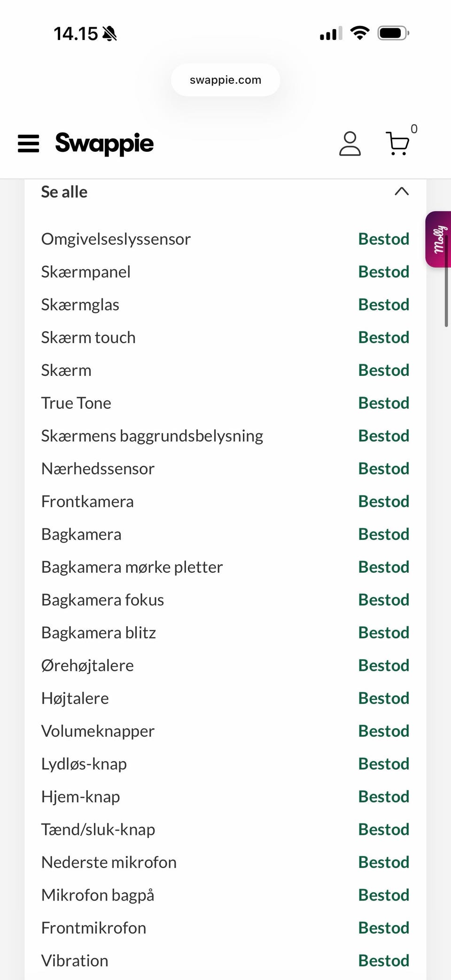
Task: Select Bagkamera mørke pletter entry
Action: 132,567
